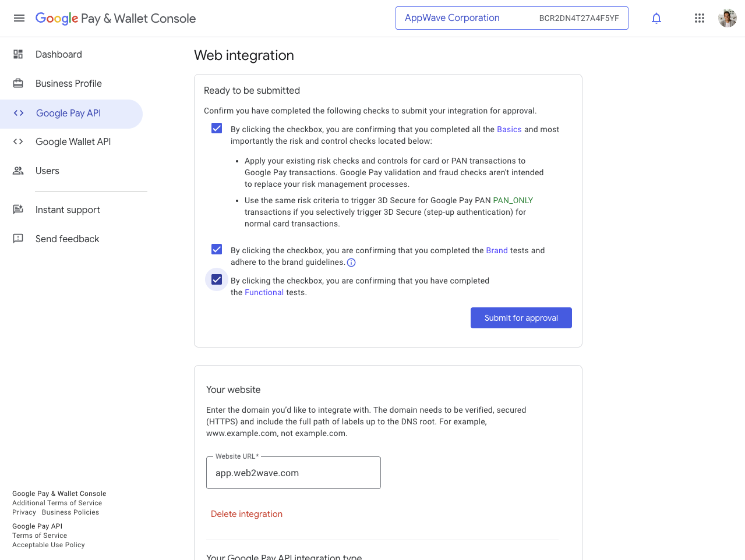Open the user account avatar
The image size is (745, 560).
pyautogui.click(x=728, y=18)
